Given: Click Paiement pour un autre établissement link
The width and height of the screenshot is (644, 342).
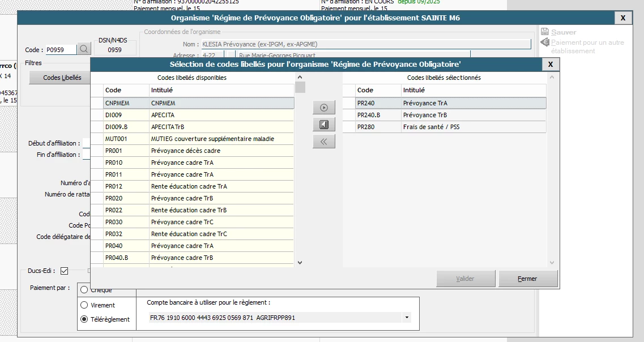Looking at the screenshot, I should tap(587, 46).
